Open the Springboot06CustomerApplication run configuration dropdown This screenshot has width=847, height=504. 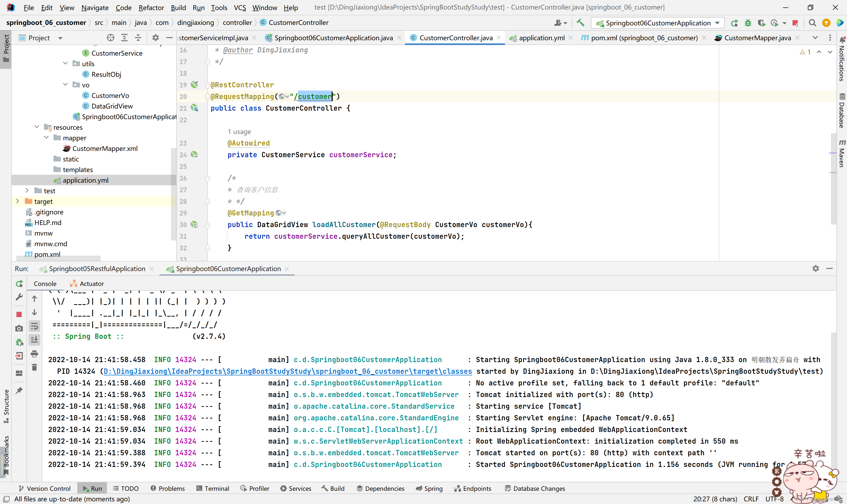click(658, 23)
